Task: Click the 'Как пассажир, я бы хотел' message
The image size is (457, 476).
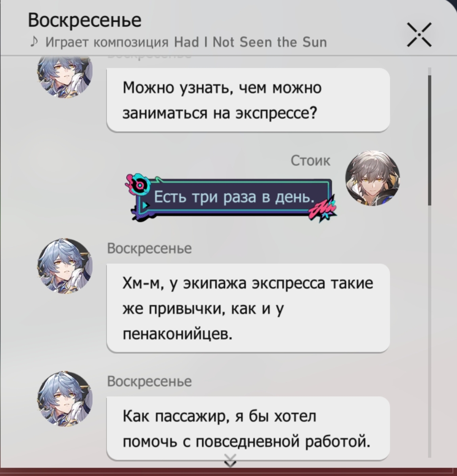Action: (x=248, y=428)
